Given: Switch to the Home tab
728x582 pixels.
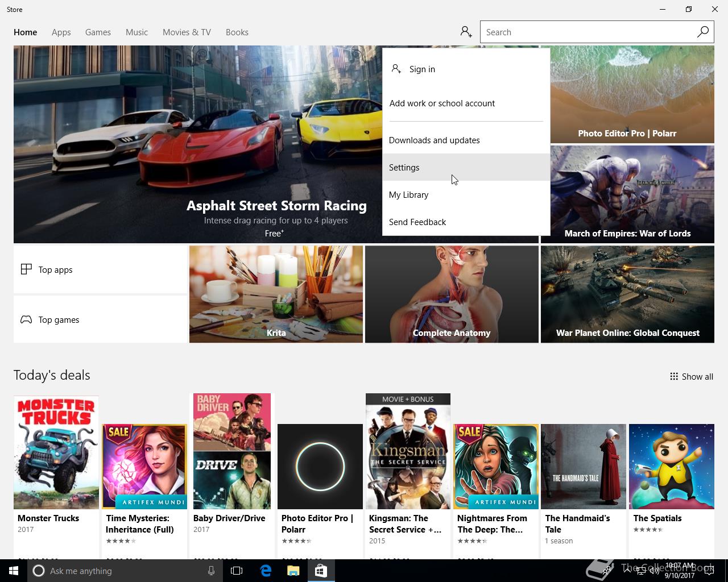Looking at the screenshot, I should coord(26,32).
